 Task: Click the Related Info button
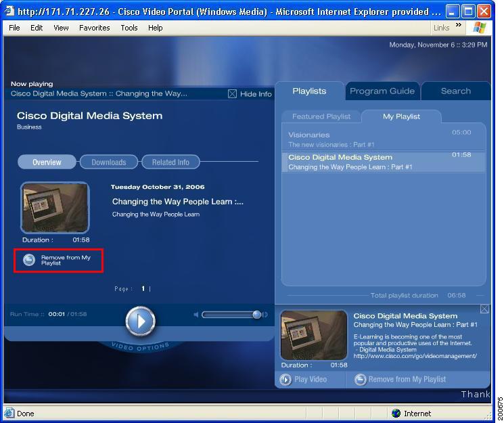(x=170, y=162)
